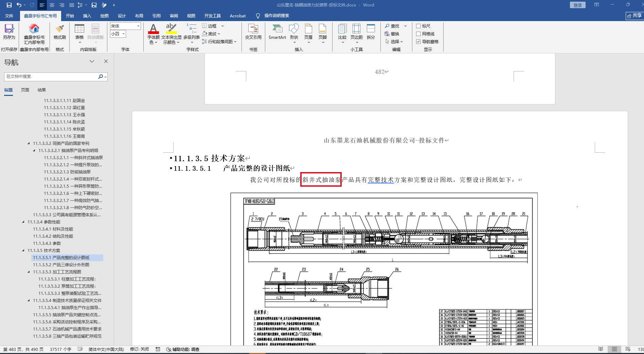The height and width of the screenshot is (354, 644).
Task: Click the spelling check icon in status bar
Action: (80, 349)
